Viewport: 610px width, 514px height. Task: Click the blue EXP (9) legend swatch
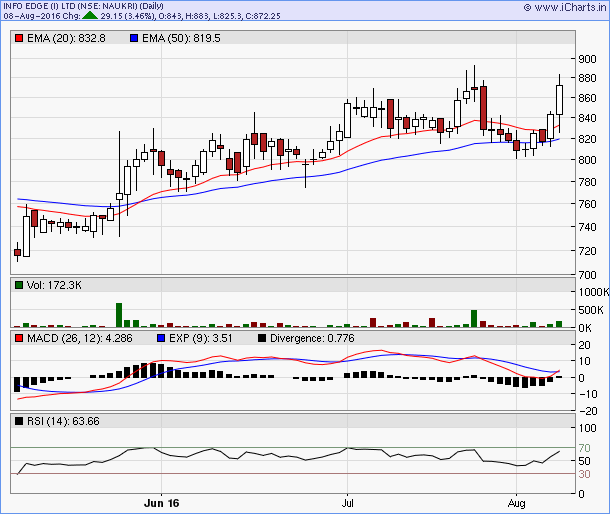(161, 338)
